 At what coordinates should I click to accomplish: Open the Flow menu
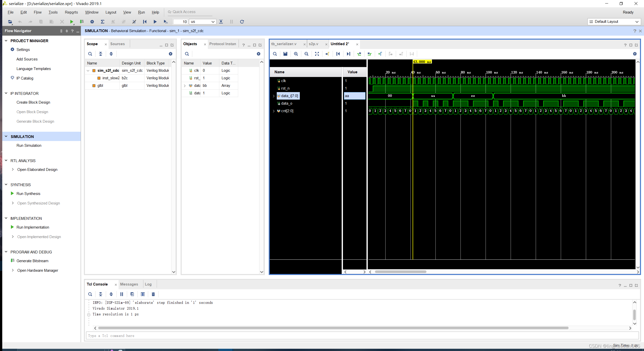(37, 12)
